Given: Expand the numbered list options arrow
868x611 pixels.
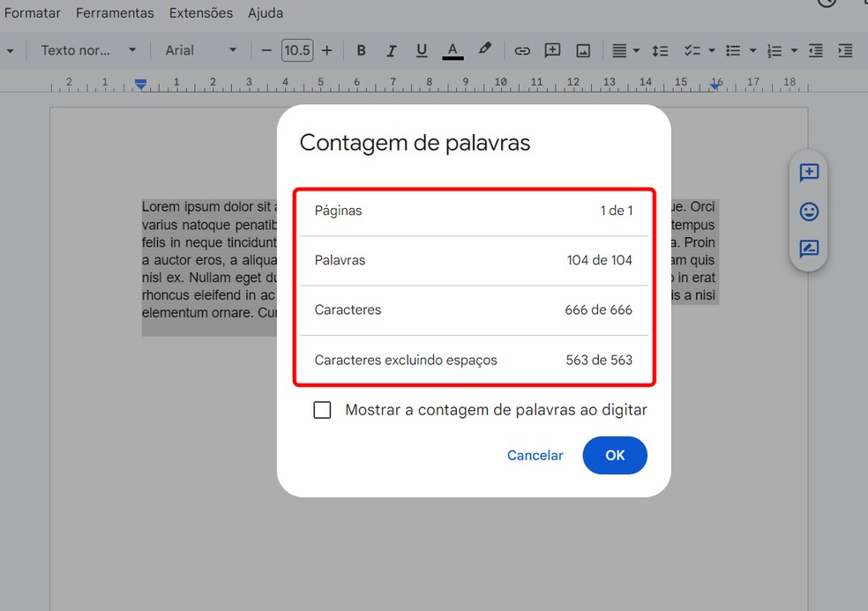Looking at the screenshot, I should click(x=794, y=51).
